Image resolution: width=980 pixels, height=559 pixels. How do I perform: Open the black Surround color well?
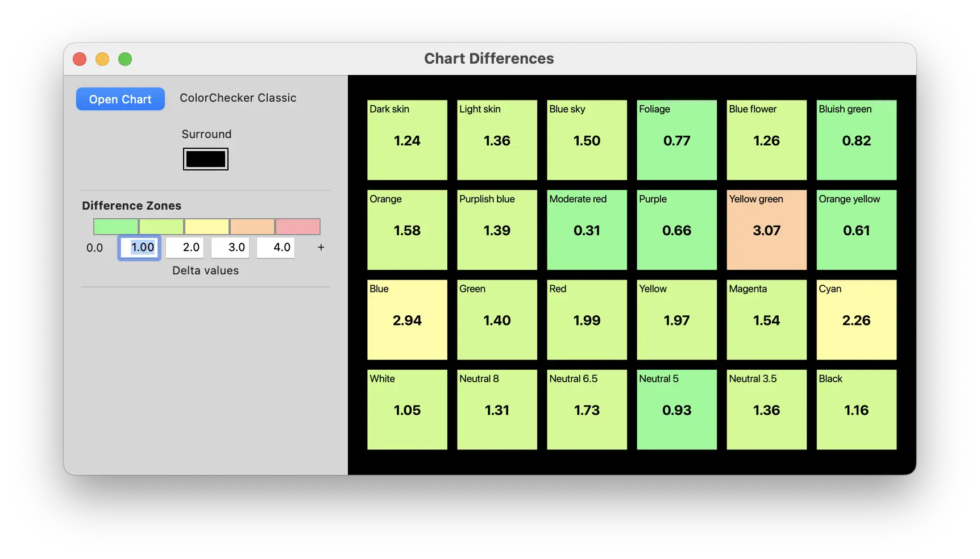point(206,159)
